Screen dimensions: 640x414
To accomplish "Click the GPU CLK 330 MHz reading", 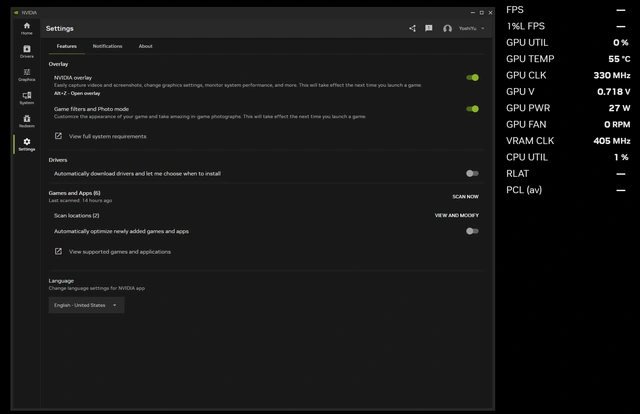I will (x=568, y=75).
